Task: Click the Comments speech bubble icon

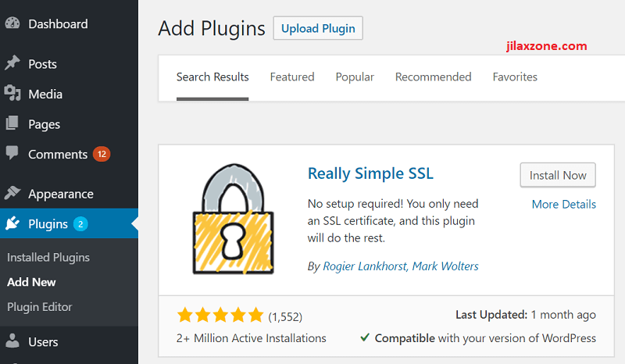Action: pos(12,152)
